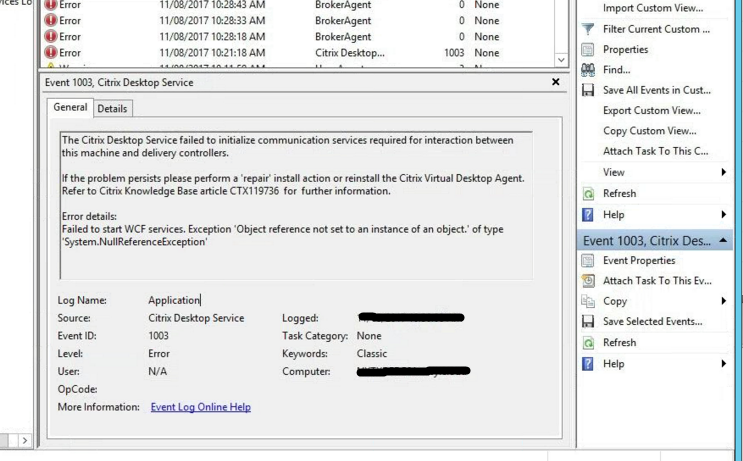Expand the lower Help submenu arrow

[x=724, y=363]
